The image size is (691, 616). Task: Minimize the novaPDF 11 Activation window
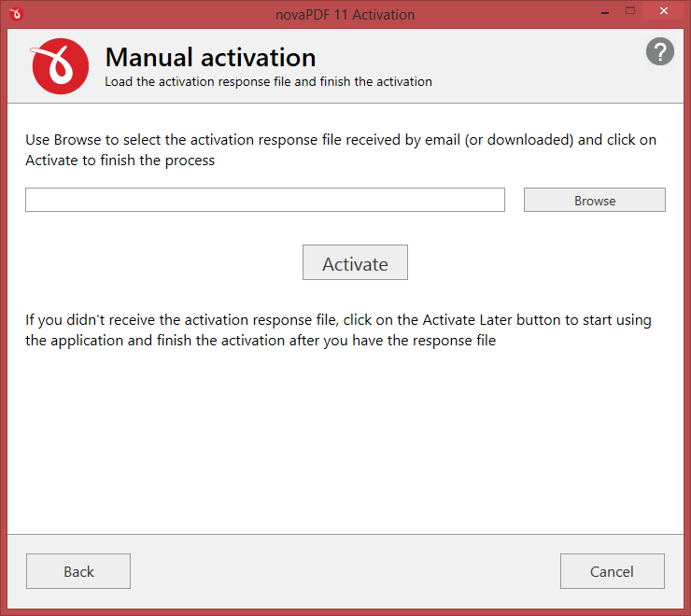(605, 12)
